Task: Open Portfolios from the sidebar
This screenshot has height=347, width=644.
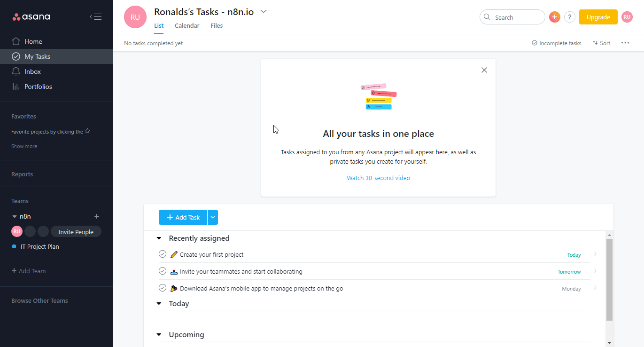Action: click(16, 87)
